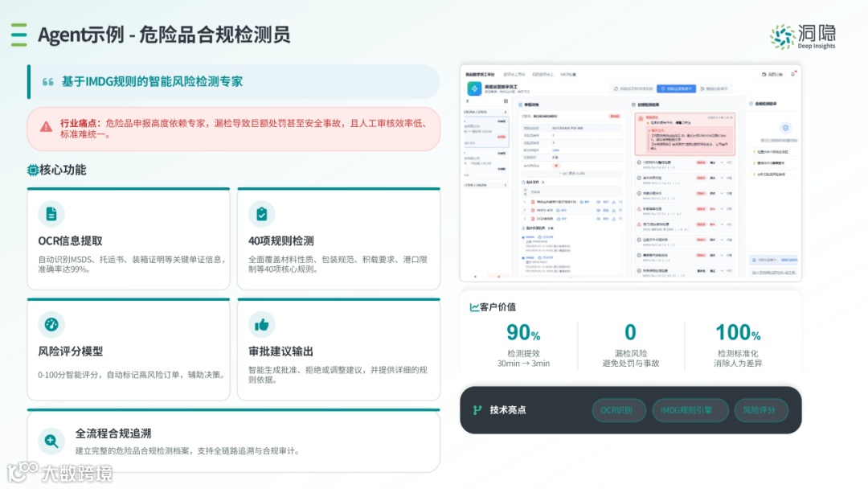Click the quotation mark icon before 基于IMDG规则
The width and height of the screenshot is (868, 489).
tap(48, 82)
